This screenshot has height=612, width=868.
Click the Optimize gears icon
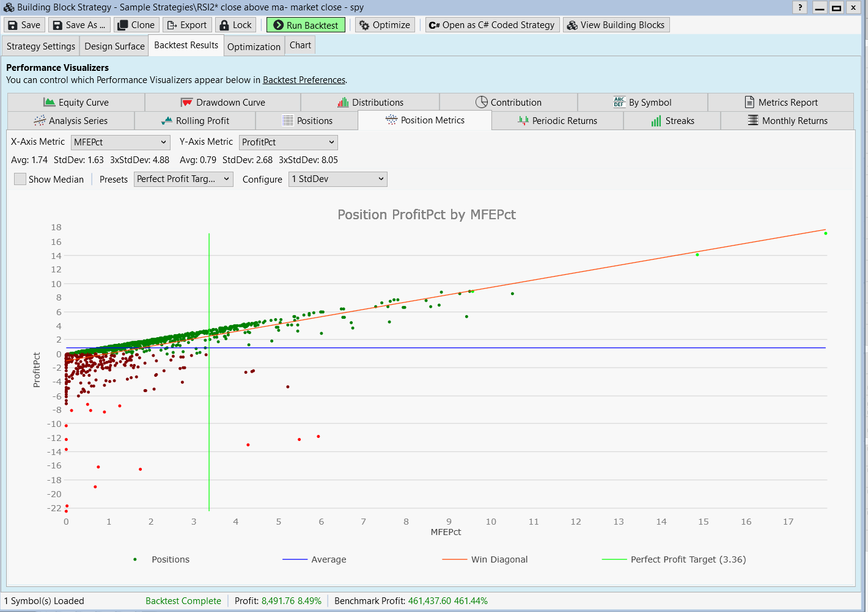point(364,25)
